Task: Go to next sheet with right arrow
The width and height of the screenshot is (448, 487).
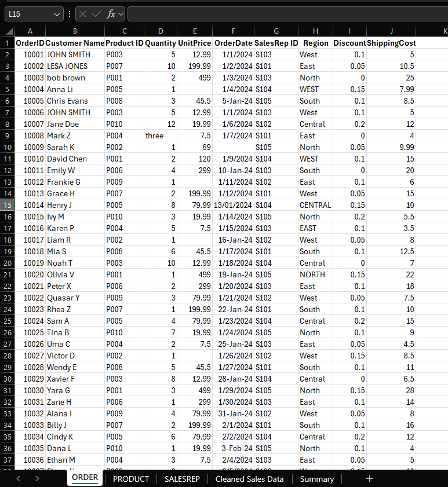Action: [37, 479]
